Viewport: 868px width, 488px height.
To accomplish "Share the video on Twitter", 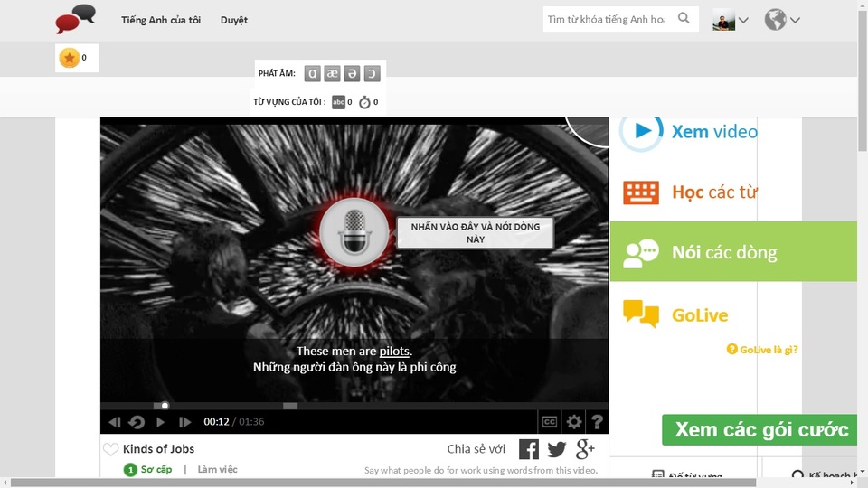I will click(x=557, y=449).
